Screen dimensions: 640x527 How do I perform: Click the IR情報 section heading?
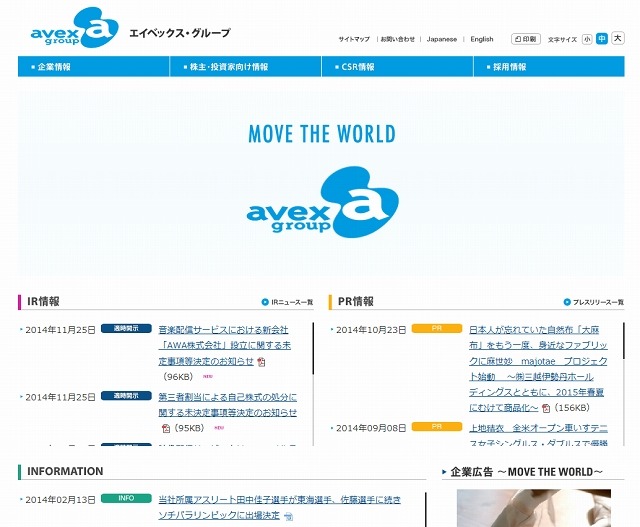click(43, 301)
